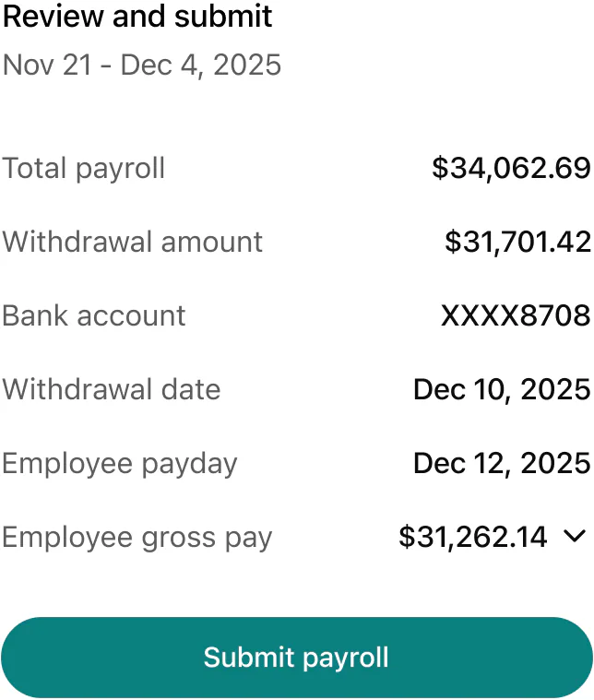Click the pay period dates under the heading
Viewport: 594px width, 700px height.
tap(142, 65)
